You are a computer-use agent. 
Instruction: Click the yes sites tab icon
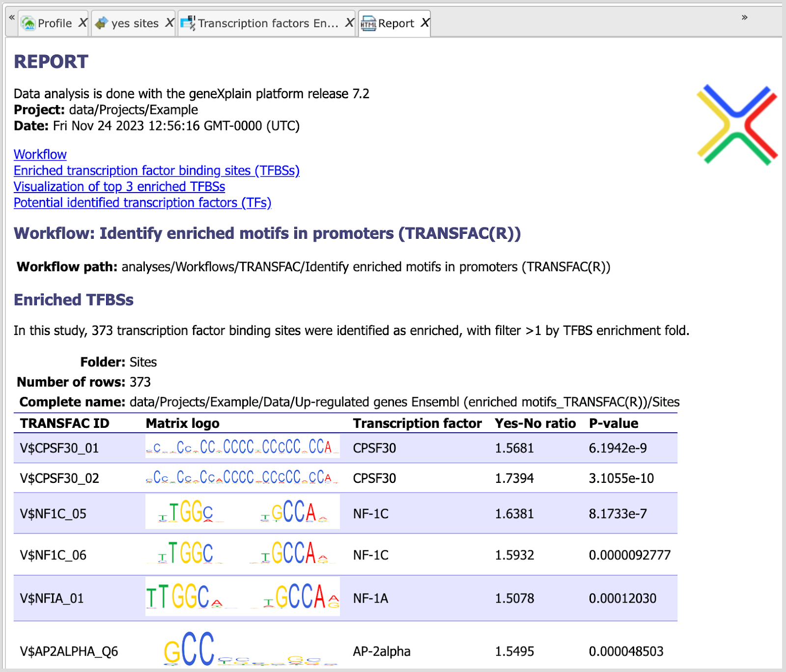point(101,23)
